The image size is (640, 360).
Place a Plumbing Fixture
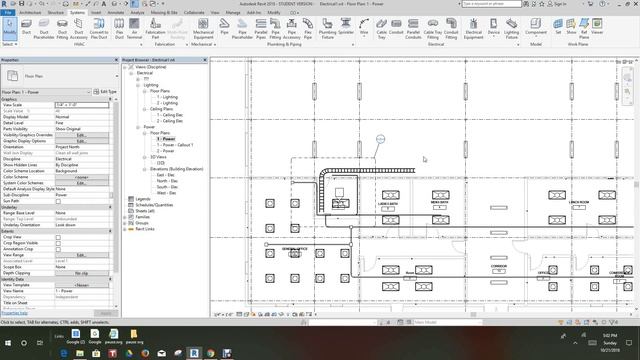(327, 29)
